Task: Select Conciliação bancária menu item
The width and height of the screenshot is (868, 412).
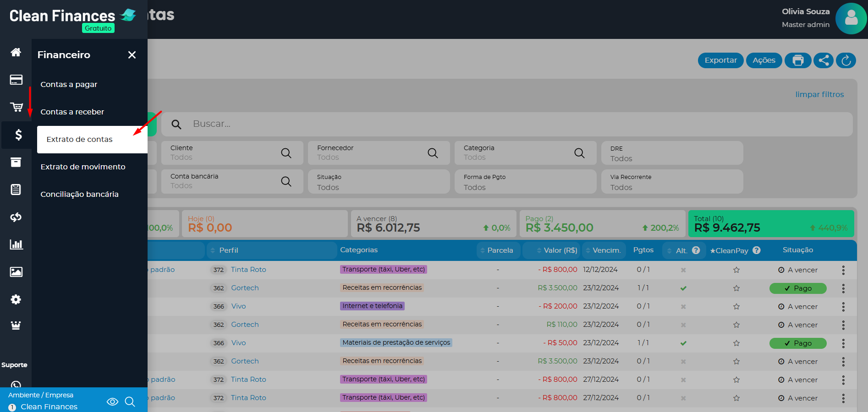Action: coord(79,194)
